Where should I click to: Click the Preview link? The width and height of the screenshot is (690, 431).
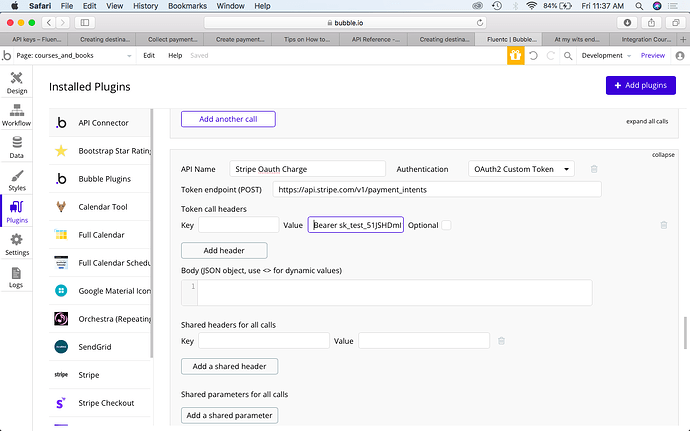[653, 55]
